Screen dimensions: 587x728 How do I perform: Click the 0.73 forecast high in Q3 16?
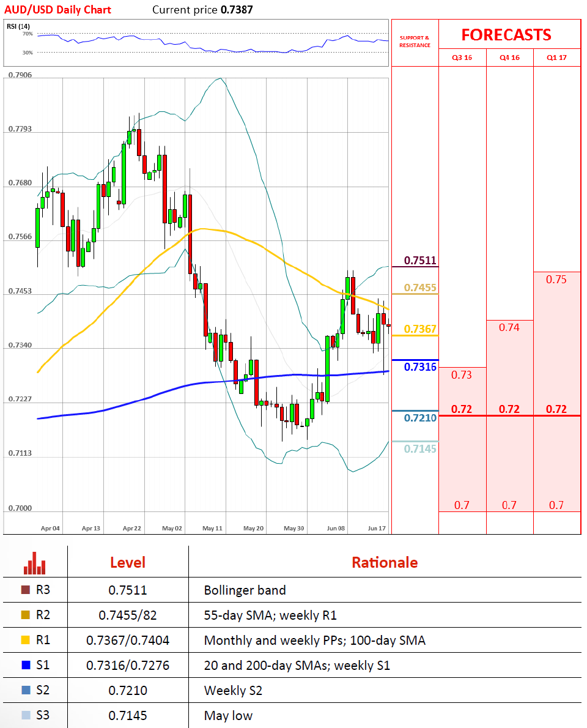pos(462,374)
